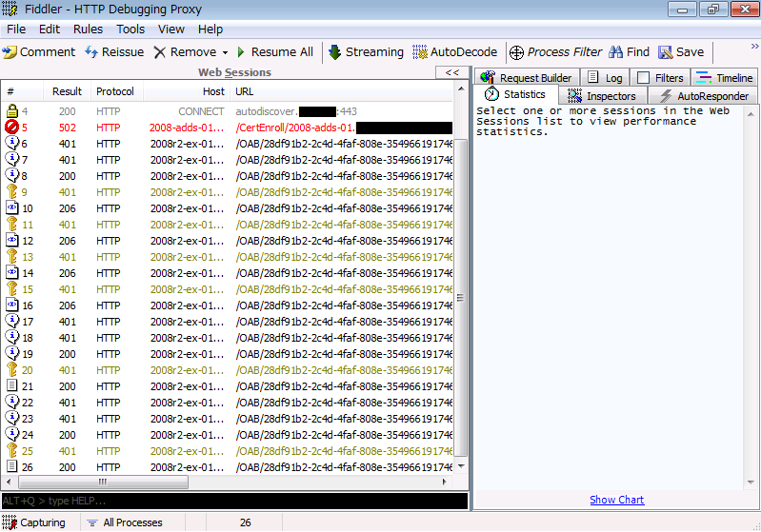The image size is (761, 532).
Task: Click the session count 26 in status bar
Action: 245,522
